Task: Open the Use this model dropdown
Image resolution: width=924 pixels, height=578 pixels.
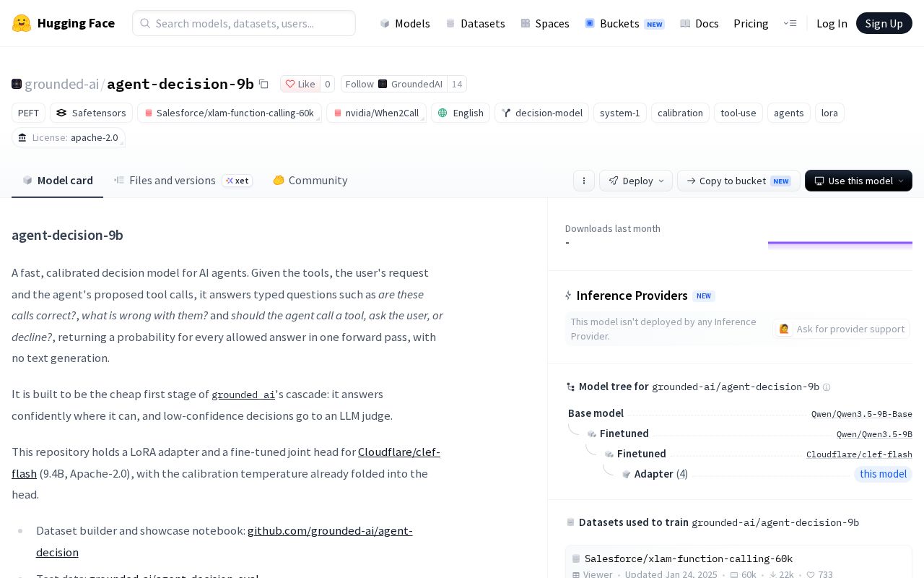Action: coord(858,181)
